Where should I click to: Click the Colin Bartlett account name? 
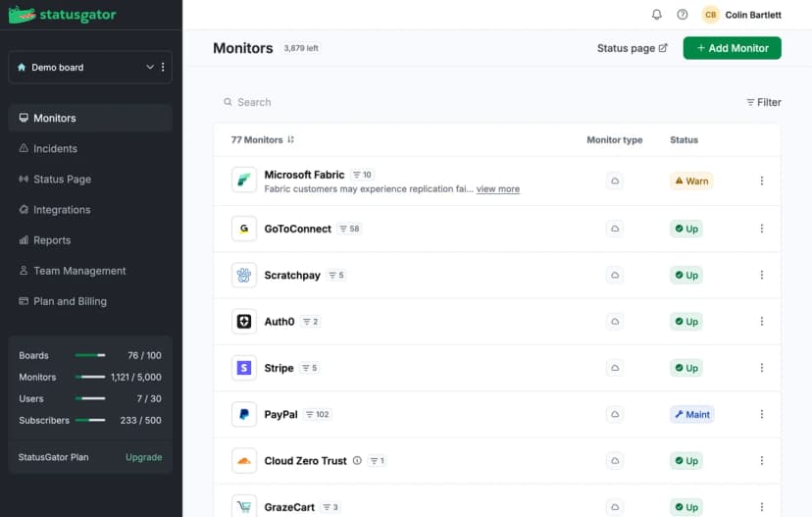click(753, 15)
